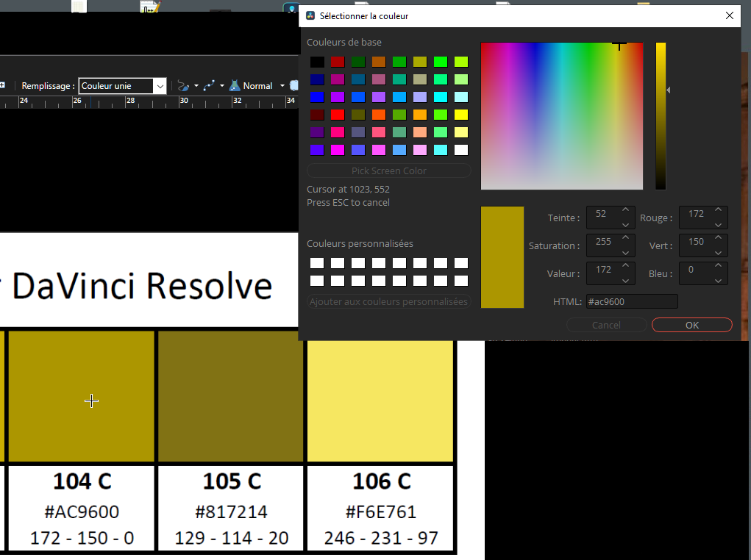This screenshot has width=751, height=560.
Task: Open the freehand tool dropdown arrow
Action: (196, 86)
